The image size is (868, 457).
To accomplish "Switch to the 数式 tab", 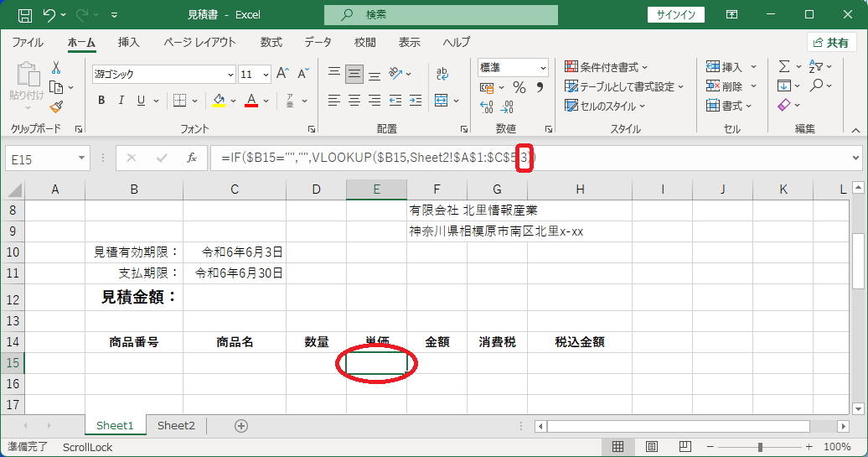I will click(x=271, y=42).
